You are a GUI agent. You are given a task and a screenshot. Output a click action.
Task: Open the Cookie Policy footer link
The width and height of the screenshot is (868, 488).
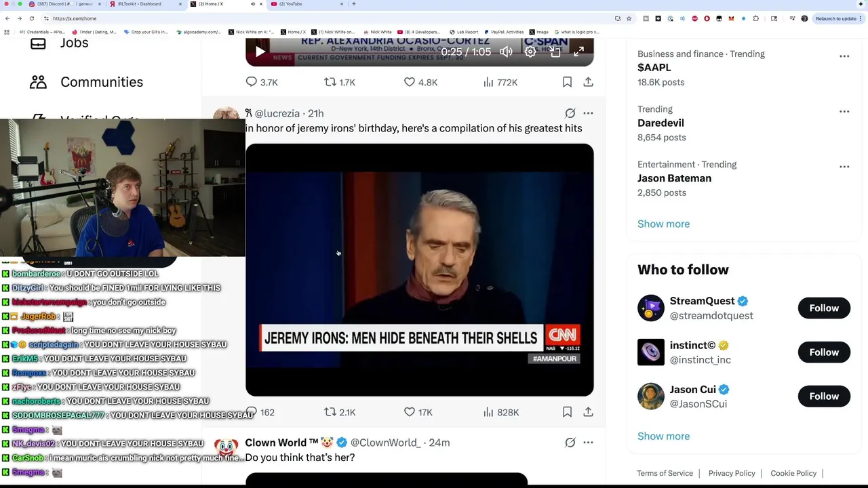coord(793,473)
